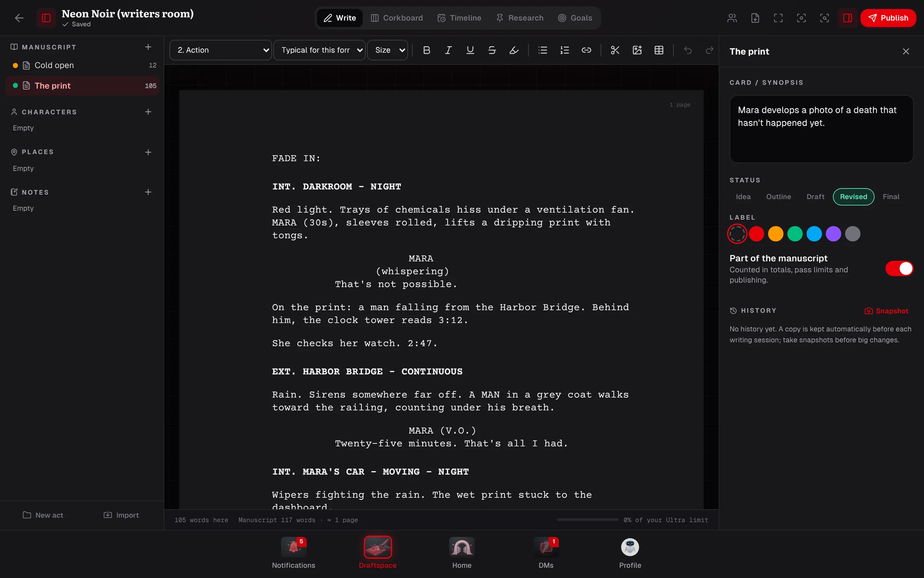Switch to the Timeline tab
Viewport: 924px width, 578px height.
(459, 18)
